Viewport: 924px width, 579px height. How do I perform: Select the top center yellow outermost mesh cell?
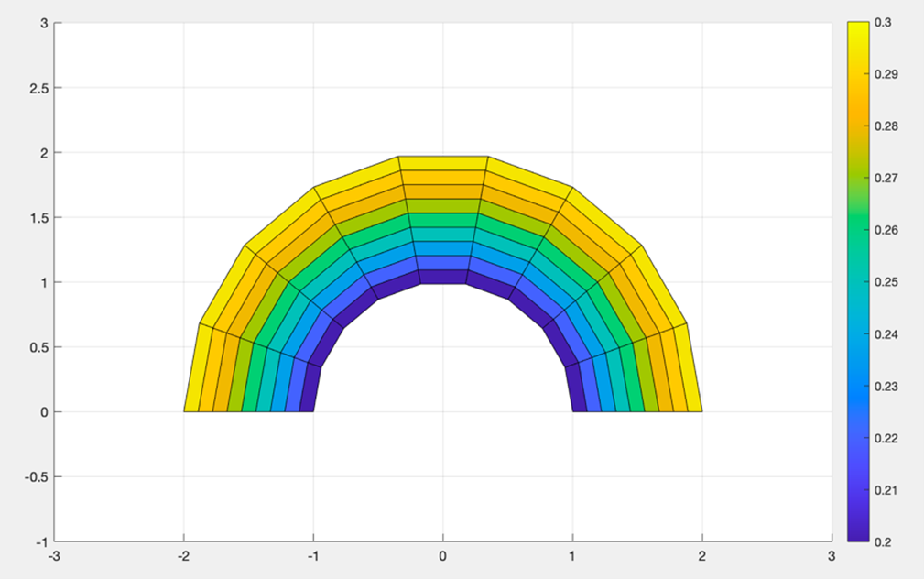pos(443,163)
